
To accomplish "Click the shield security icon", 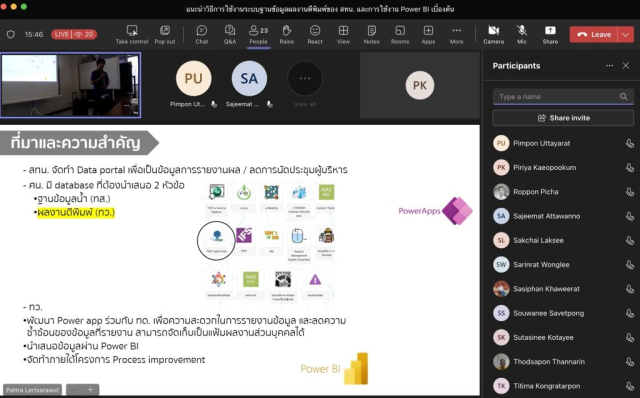I will [x=11, y=34].
